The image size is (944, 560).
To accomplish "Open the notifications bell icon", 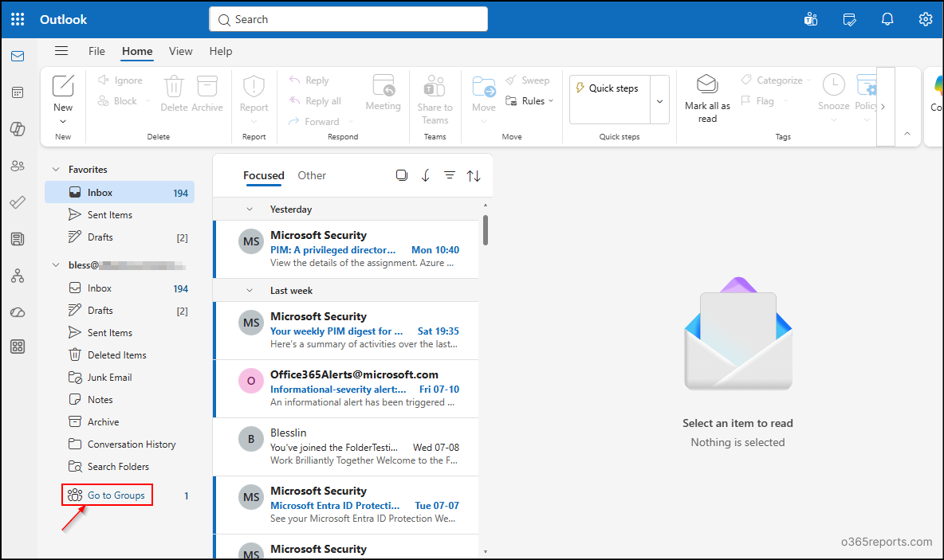I will (x=887, y=19).
